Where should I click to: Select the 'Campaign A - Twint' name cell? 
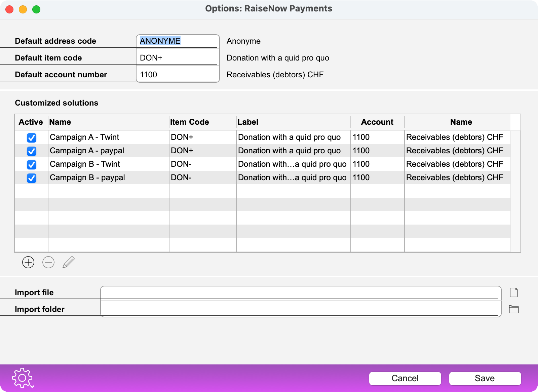click(108, 137)
